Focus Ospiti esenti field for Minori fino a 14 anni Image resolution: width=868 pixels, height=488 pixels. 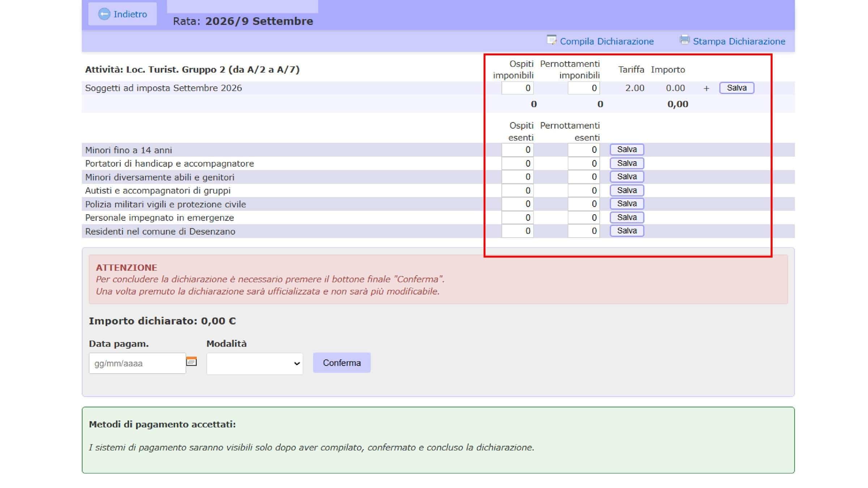tap(518, 150)
